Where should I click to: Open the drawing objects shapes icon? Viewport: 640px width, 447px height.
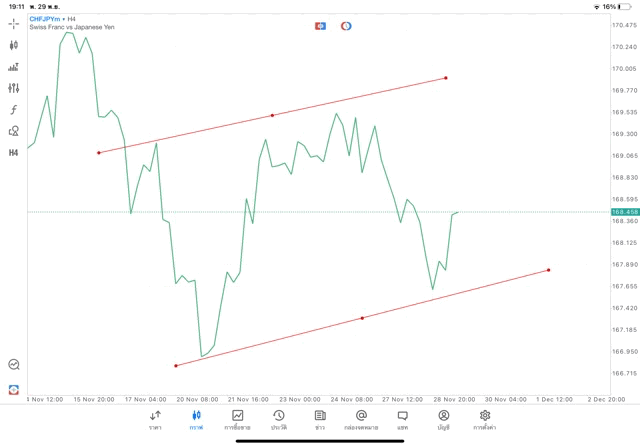[x=14, y=131]
